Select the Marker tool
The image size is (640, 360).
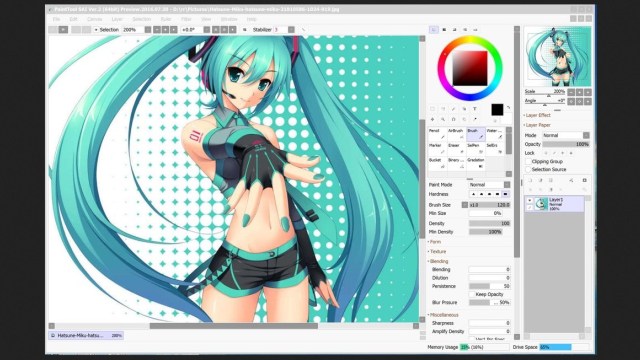click(x=437, y=149)
